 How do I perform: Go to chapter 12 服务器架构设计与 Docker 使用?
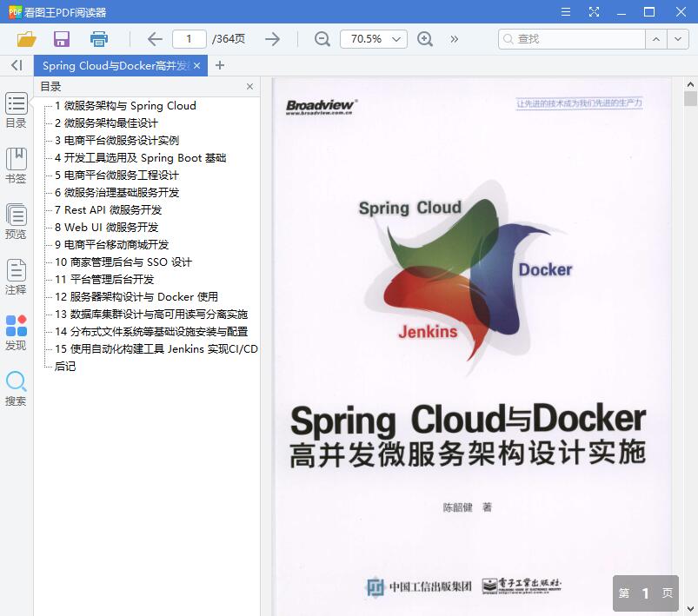coord(136,296)
